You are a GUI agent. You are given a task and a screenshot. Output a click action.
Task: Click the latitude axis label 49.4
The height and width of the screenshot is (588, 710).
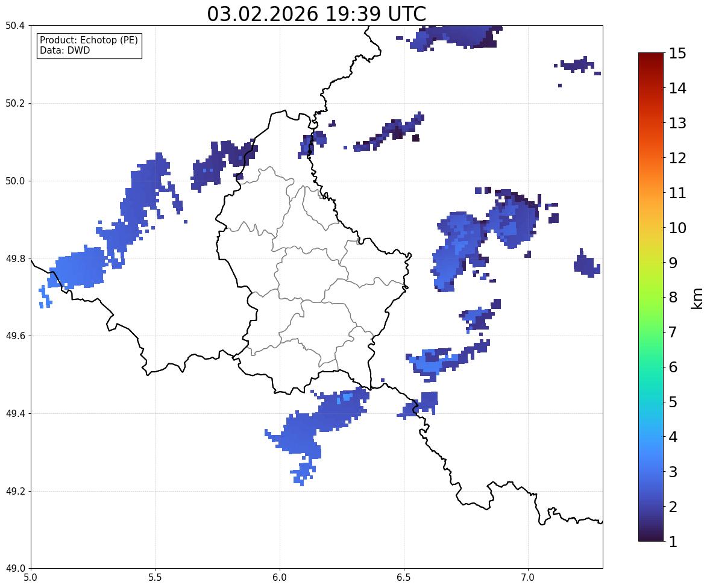click(x=15, y=413)
